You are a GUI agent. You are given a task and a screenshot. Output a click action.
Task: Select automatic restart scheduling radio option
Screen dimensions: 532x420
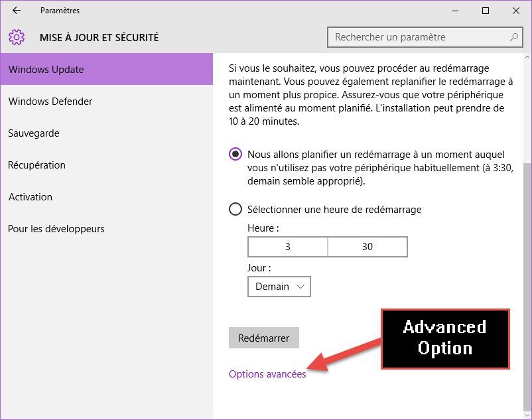235,154
